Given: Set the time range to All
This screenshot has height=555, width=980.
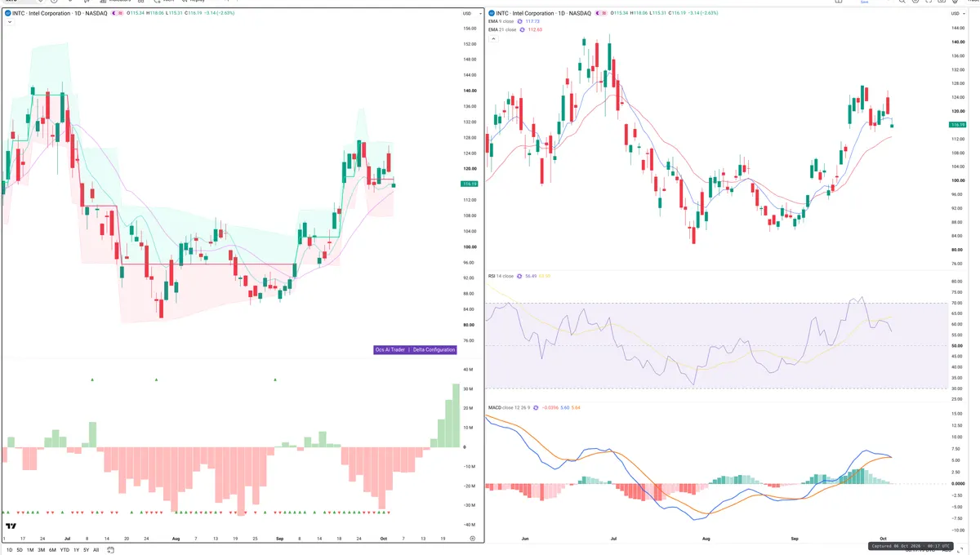Looking at the screenshot, I should (x=96, y=550).
